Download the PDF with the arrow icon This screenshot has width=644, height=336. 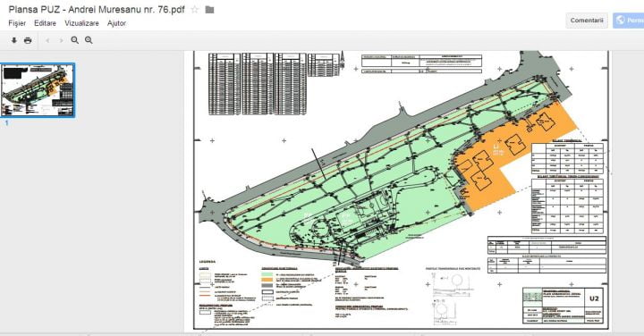pos(14,40)
